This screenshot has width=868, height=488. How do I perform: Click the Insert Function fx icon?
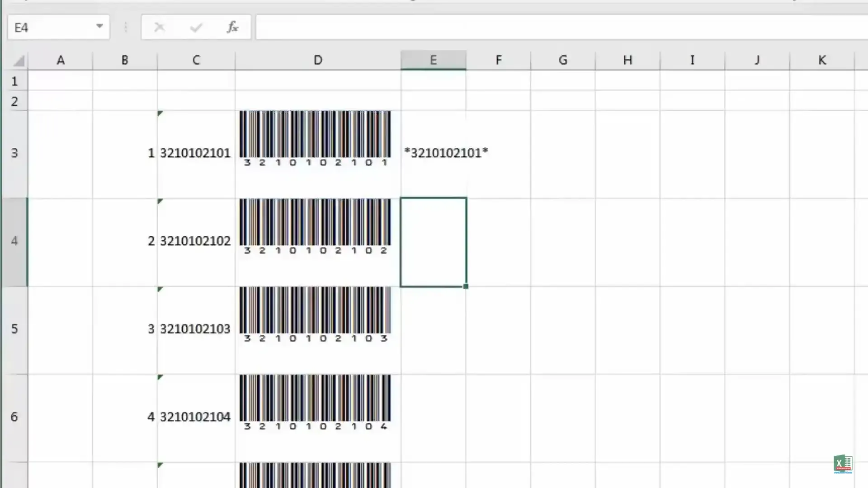pyautogui.click(x=232, y=28)
